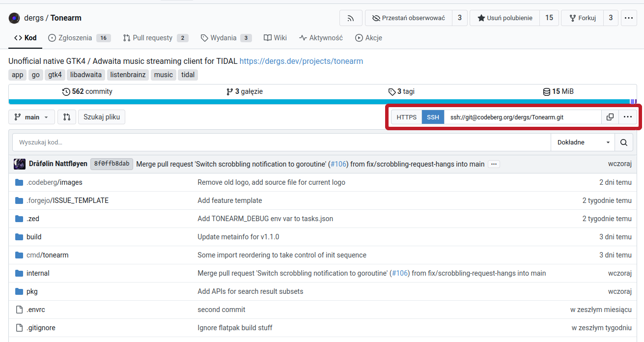Click the RSS feed icon
This screenshot has width=644, height=342.
(351, 18)
